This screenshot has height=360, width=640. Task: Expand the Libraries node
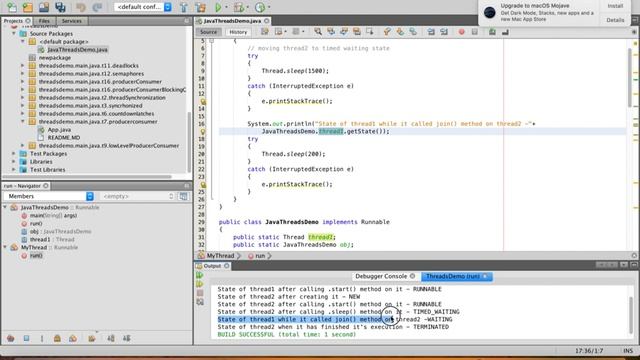[x=14, y=162]
